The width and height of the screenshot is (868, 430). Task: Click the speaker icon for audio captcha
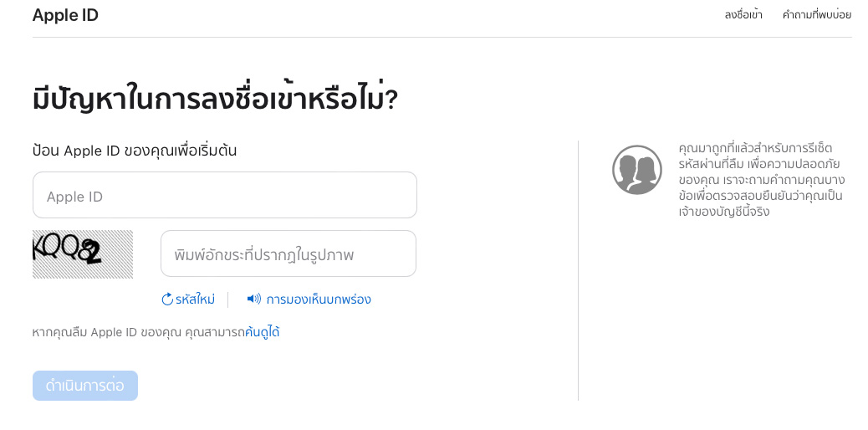254,299
